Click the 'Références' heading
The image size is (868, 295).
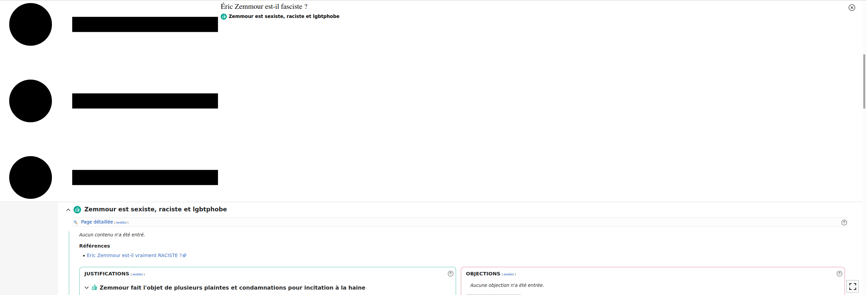(95, 246)
